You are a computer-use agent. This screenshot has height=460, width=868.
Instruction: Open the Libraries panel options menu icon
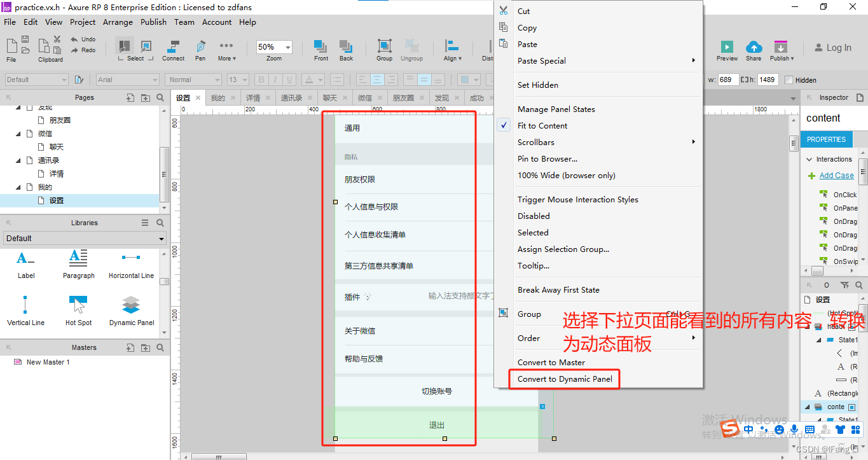click(145, 223)
